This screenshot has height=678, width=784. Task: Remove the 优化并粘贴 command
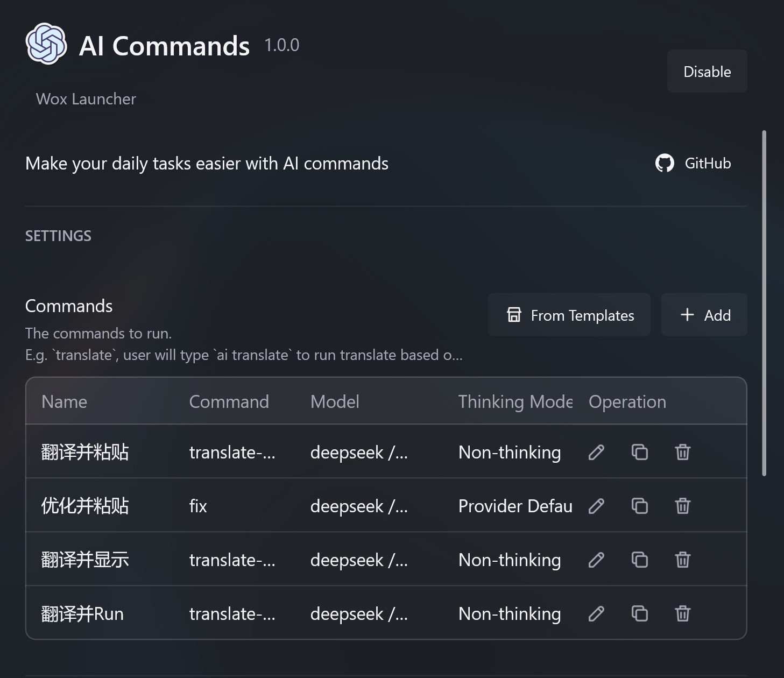pyautogui.click(x=682, y=506)
